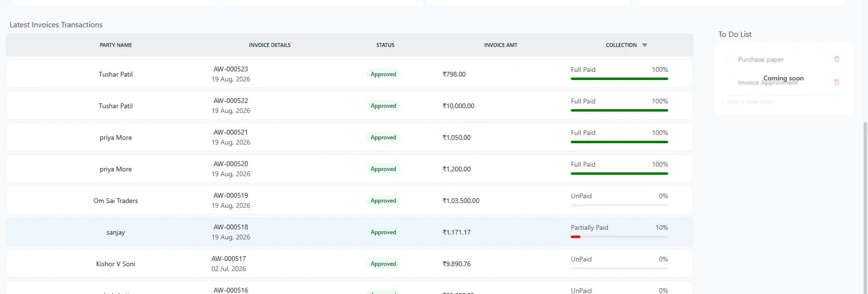Screen dimensions: 868x294
Task: Click Full Paid label for AW-000520
Action: pyautogui.click(x=583, y=164)
